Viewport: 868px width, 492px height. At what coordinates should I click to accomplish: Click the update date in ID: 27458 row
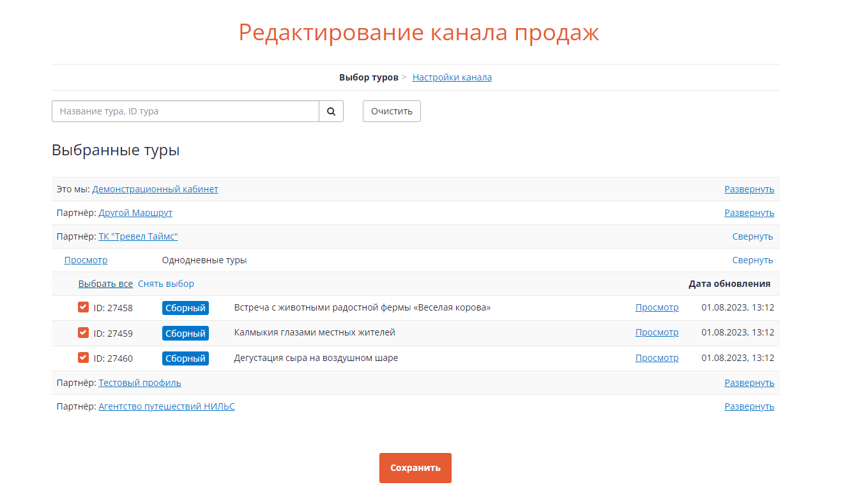[x=738, y=307]
